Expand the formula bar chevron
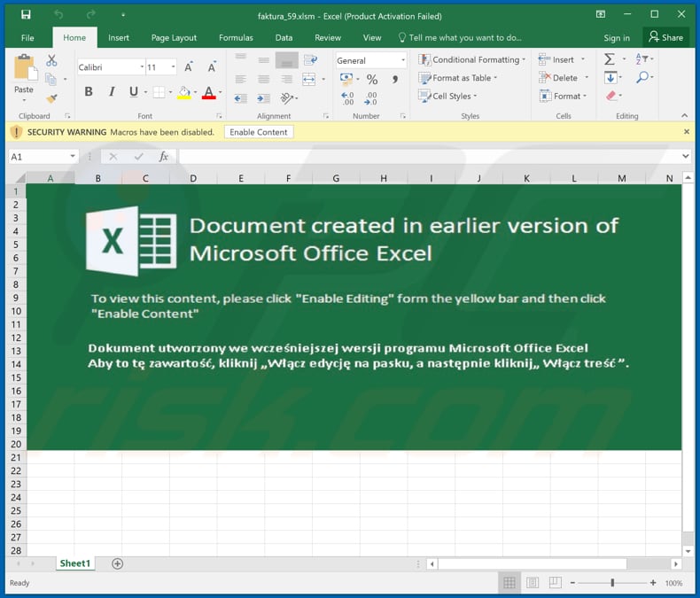700x598 pixels. click(686, 156)
